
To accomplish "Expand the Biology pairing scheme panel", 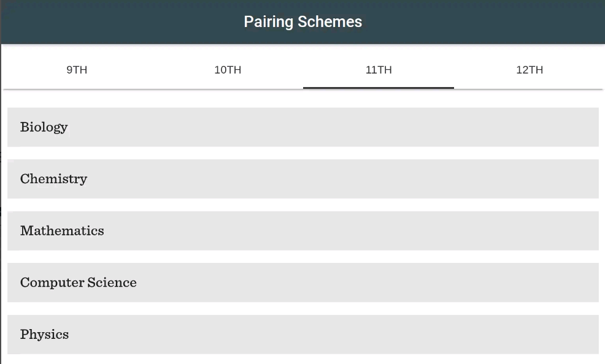I will [302, 127].
